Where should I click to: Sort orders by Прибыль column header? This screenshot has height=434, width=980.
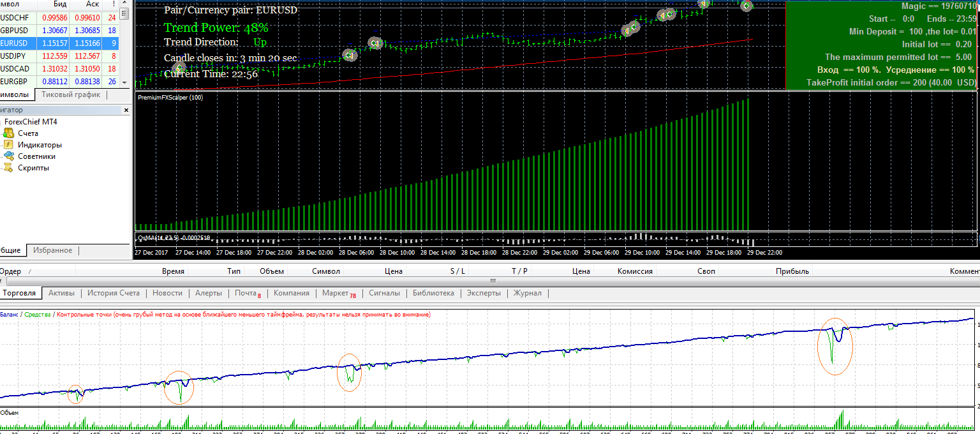coord(792,271)
